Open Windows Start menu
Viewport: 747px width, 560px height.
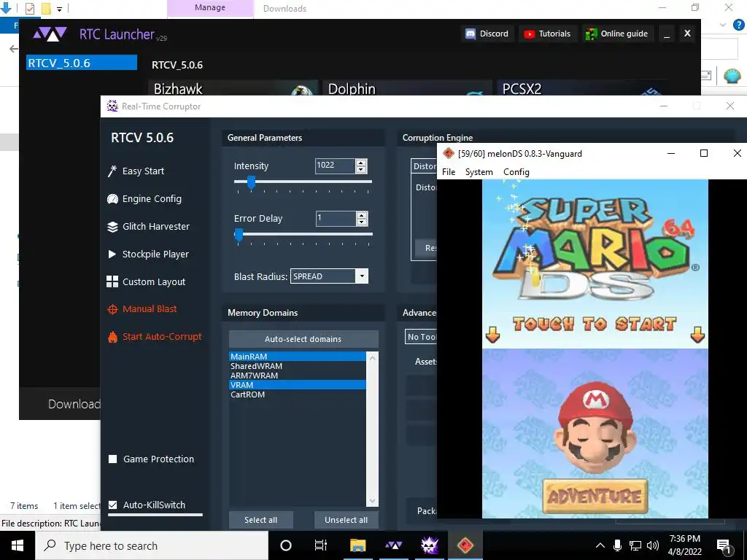pos(18,545)
